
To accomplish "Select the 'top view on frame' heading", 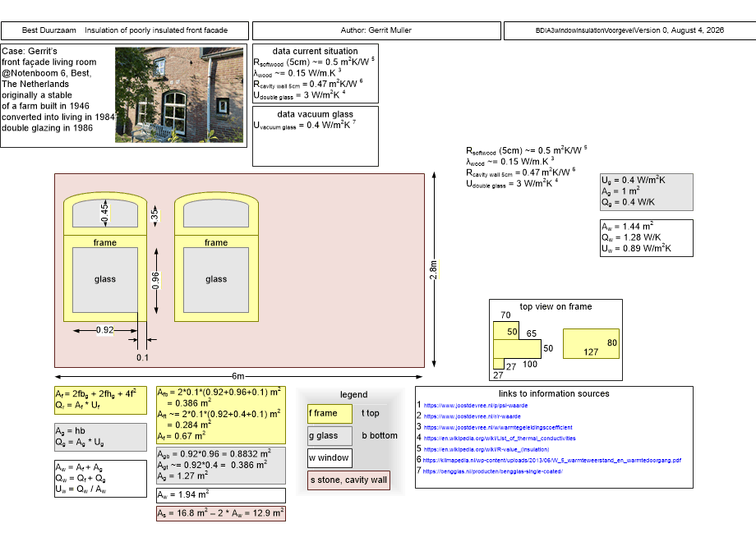I will click(556, 307).
